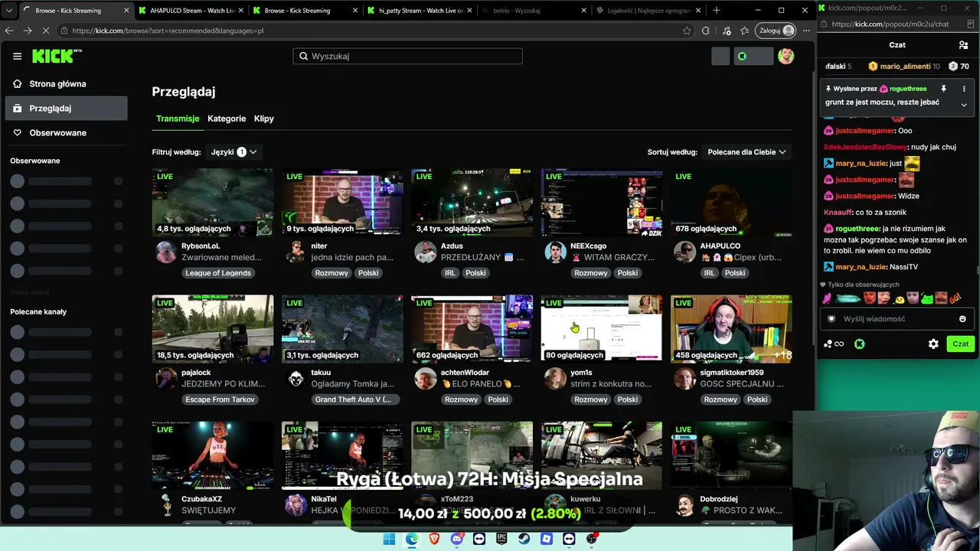The width and height of the screenshot is (980, 551).
Task: Click username Knaauff in chat
Action: tap(838, 212)
